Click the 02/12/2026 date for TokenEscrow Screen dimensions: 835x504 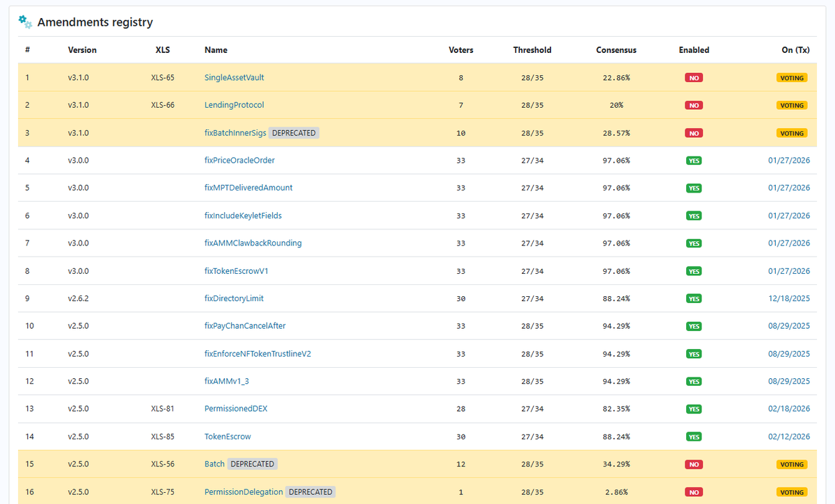click(789, 437)
